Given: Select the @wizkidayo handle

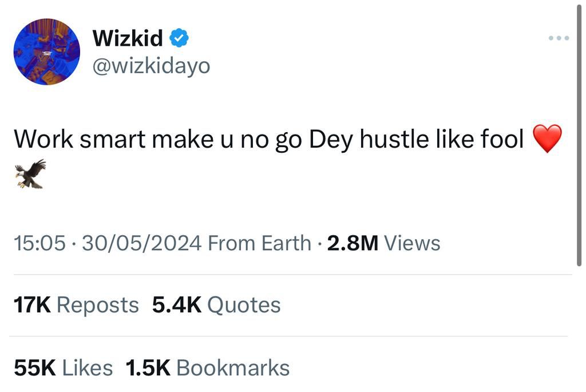Looking at the screenshot, I should pyautogui.click(x=151, y=65).
